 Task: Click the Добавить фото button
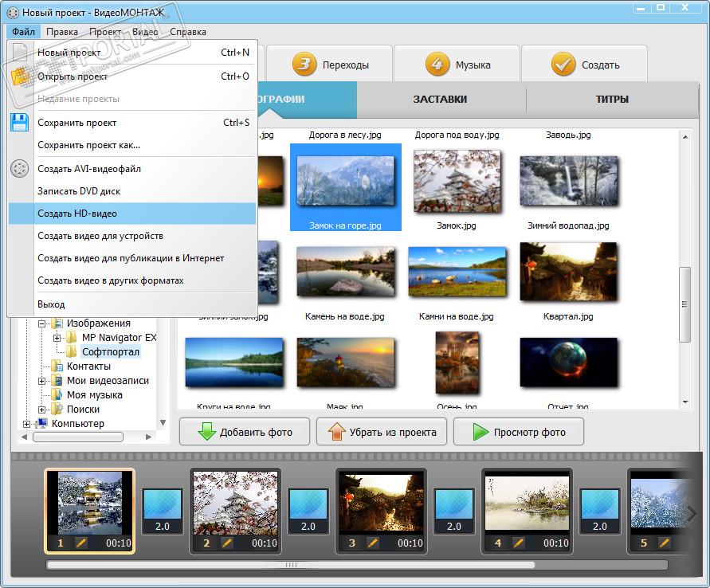[245, 432]
